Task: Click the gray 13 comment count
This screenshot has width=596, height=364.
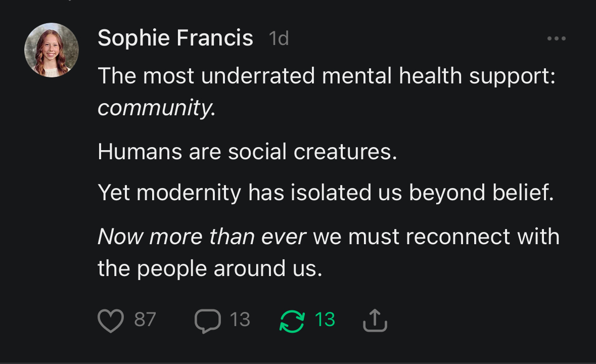Action: click(x=240, y=320)
